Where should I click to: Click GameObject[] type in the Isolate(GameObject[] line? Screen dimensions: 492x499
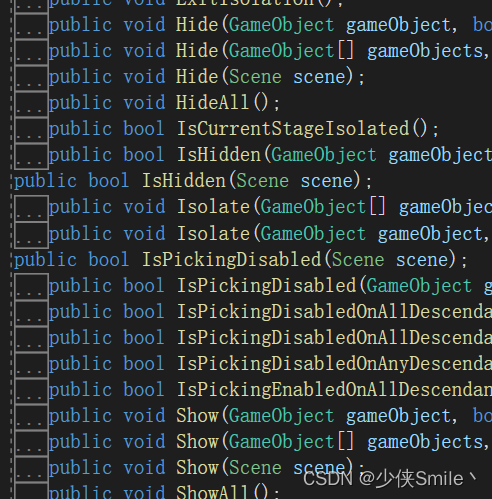323,207
